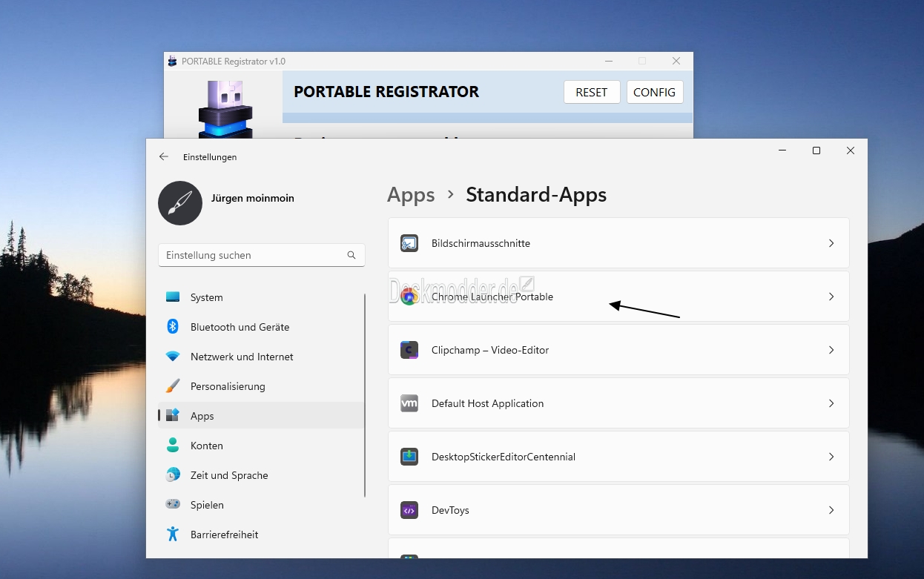Click the Clipchamp app icon

point(409,350)
